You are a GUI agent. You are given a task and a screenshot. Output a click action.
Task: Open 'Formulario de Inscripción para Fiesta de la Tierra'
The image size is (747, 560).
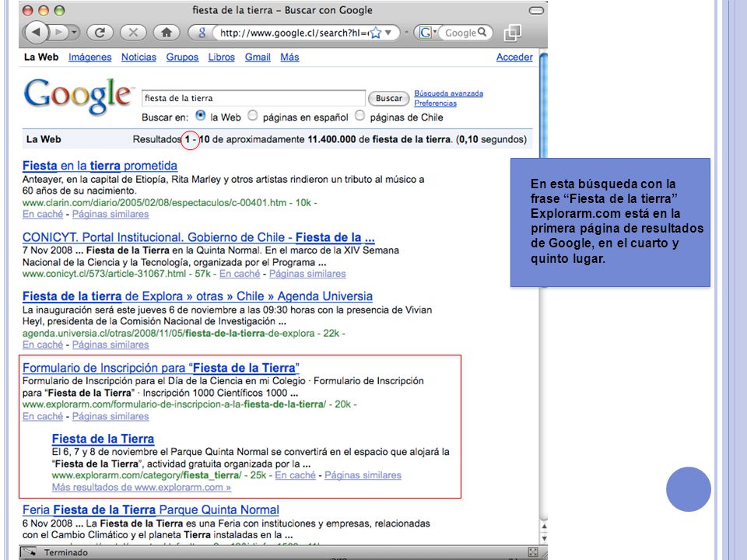161,368
